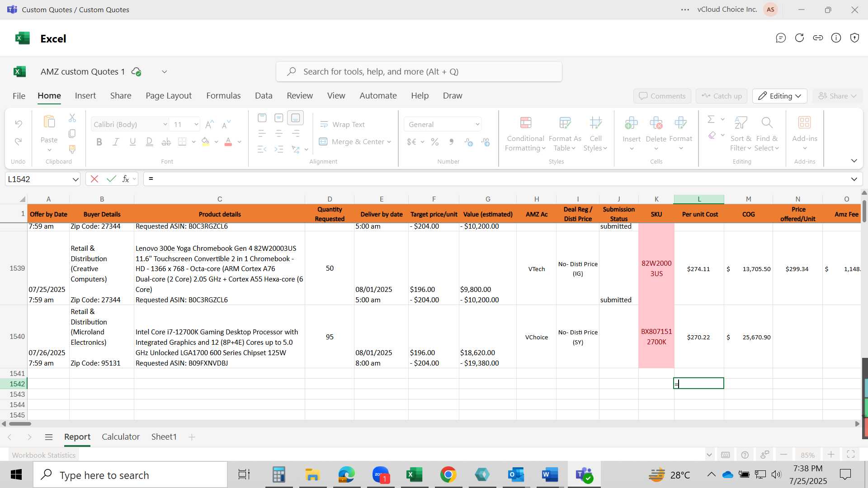Image resolution: width=868 pixels, height=488 pixels.
Task: Toggle Strikethrough formatting
Action: click(166, 142)
